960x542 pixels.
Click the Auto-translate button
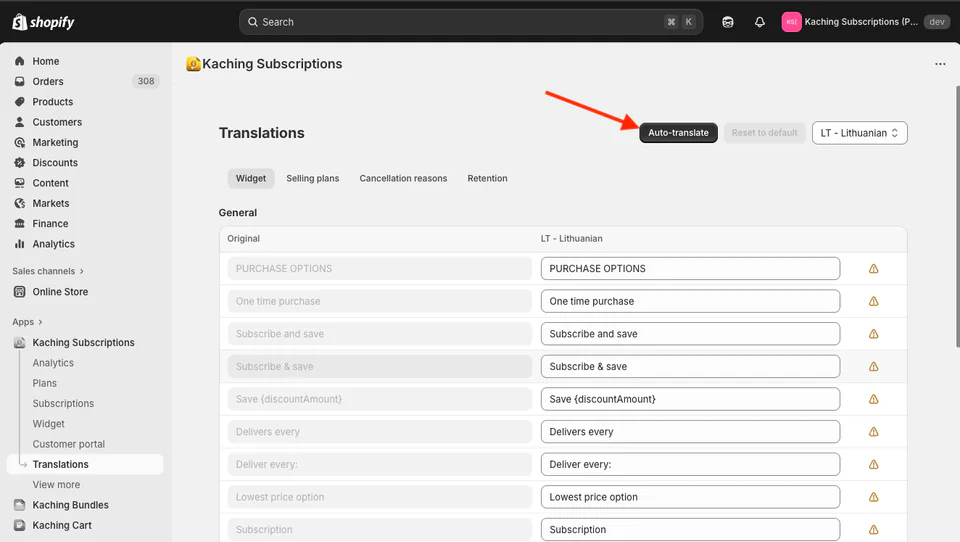tap(678, 133)
